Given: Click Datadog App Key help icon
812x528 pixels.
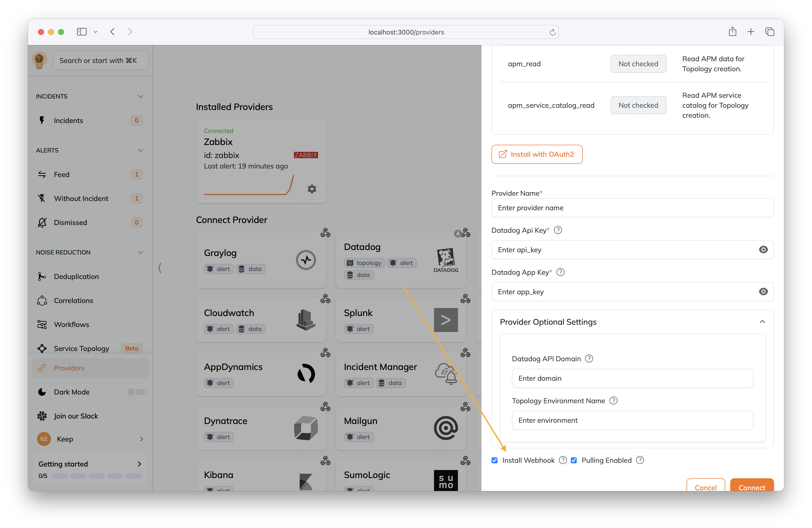Looking at the screenshot, I should click(560, 272).
